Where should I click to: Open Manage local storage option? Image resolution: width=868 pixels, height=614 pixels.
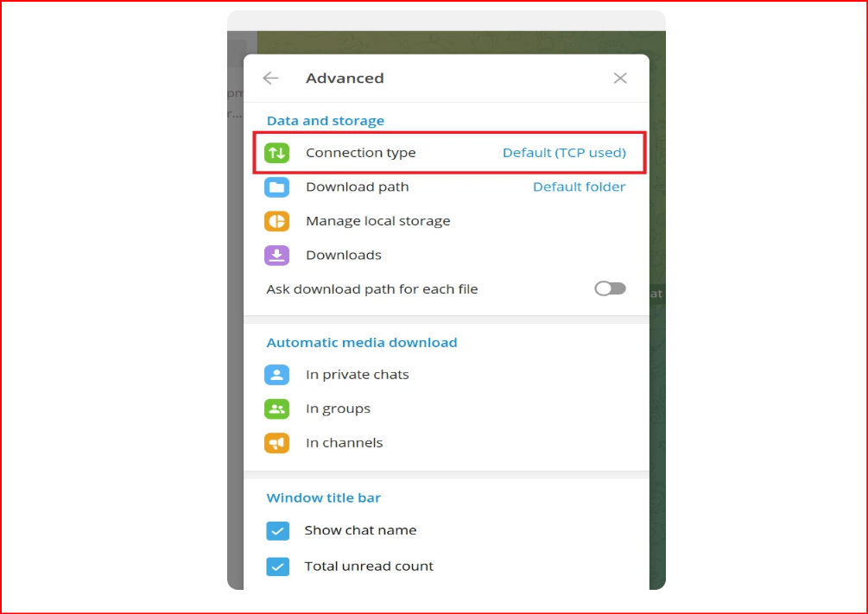coord(377,221)
